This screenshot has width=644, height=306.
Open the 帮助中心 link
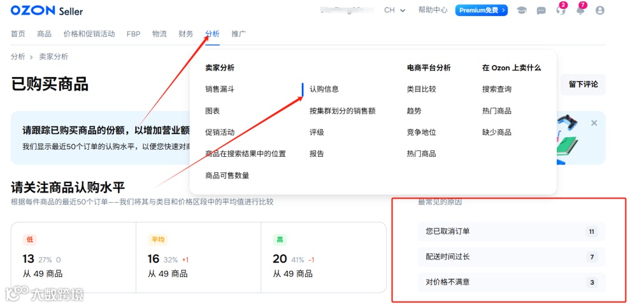click(x=433, y=10)
